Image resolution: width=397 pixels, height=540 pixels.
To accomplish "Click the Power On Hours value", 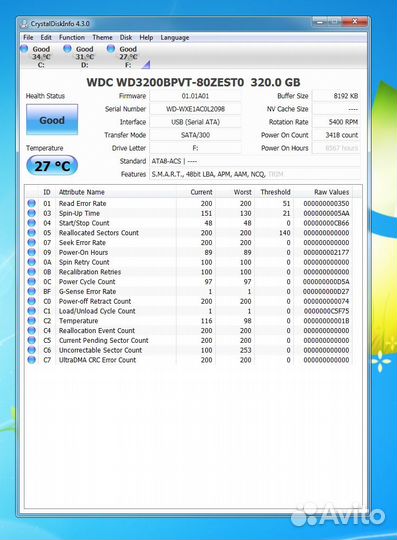I will pos(336,148).
